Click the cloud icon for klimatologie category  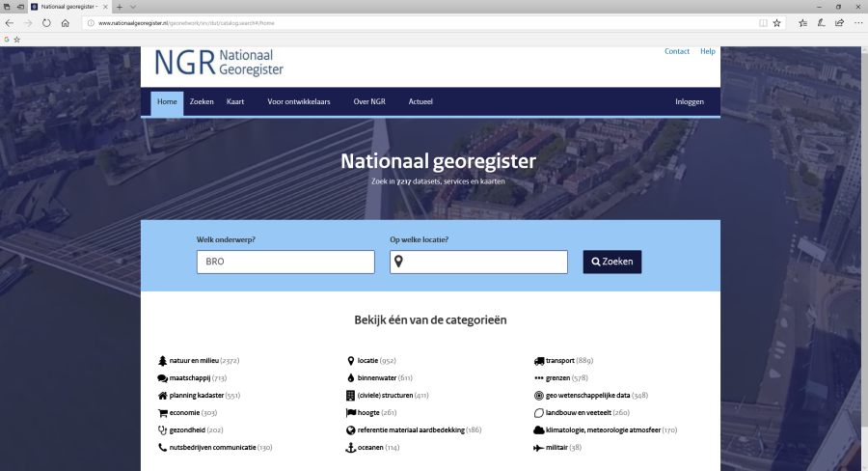pyautogui.click(x=538, y=430)
